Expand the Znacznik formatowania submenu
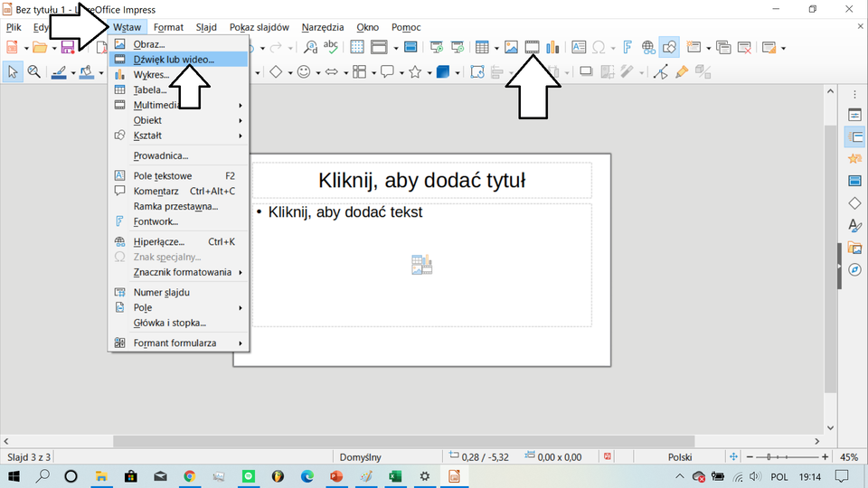The height and width of the screenshot is (488, 868). tap(178, 272)
